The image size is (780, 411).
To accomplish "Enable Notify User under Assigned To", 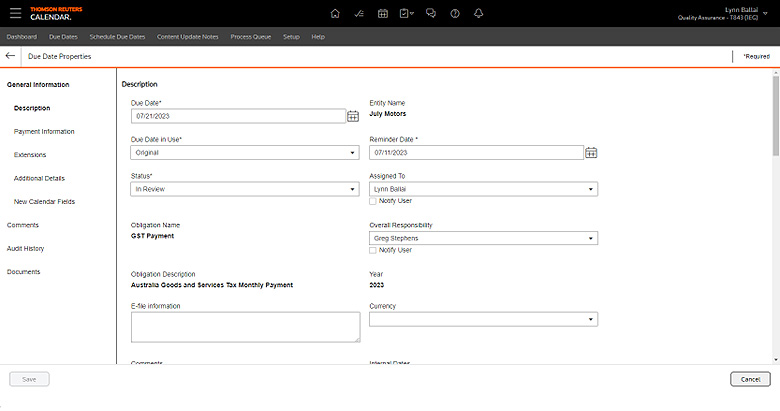I will [x=373, y=201].
